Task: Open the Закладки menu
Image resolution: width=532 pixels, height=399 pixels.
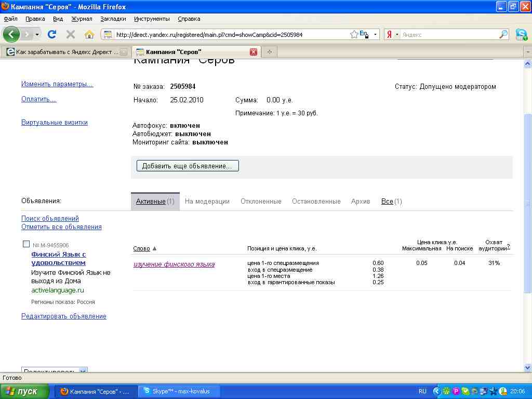Action: 113,19
